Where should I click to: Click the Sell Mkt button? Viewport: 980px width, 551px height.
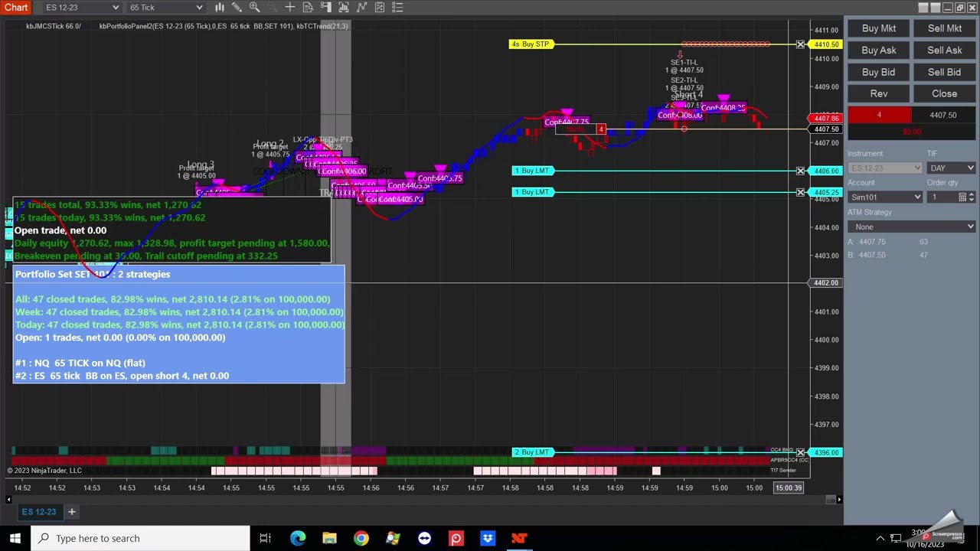[945, 28]
